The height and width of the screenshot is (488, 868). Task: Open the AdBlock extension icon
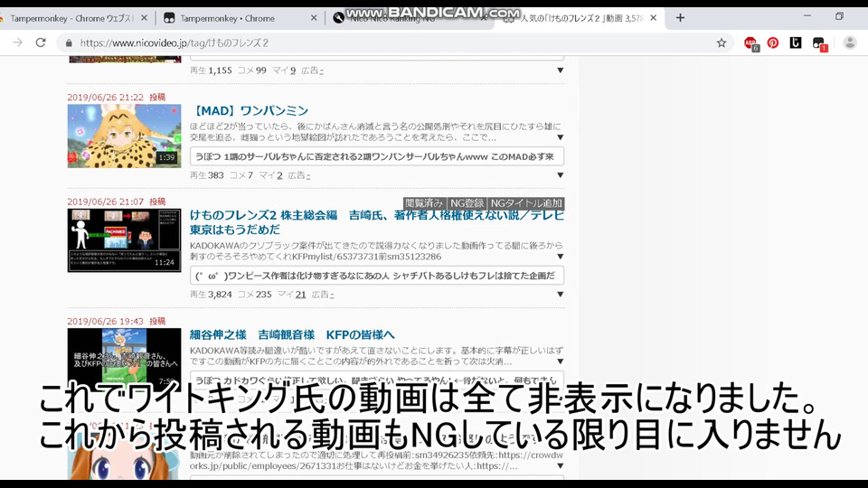tap(750, 43)
